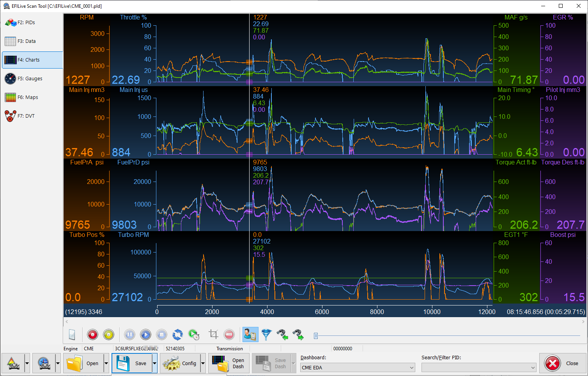588x376 pixels.
Task: Click the Main Timing ° label
Action: tap(516, 90)
